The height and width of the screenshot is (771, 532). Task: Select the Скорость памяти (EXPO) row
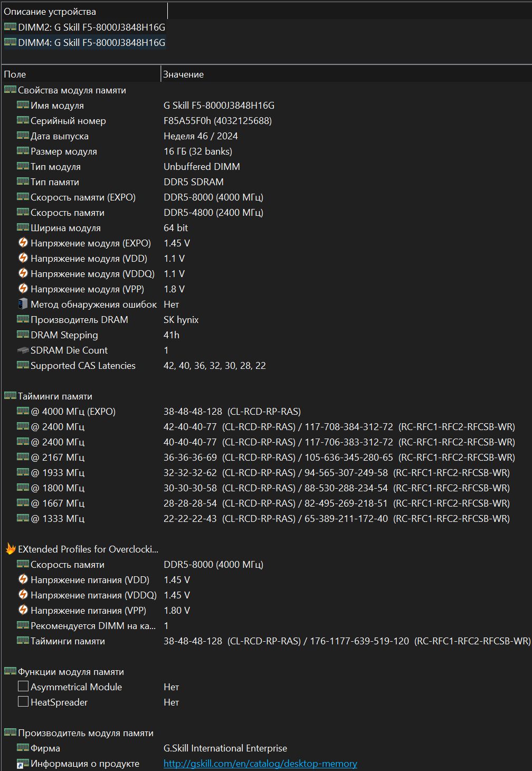pyautogui.click(x=266, y=197)
